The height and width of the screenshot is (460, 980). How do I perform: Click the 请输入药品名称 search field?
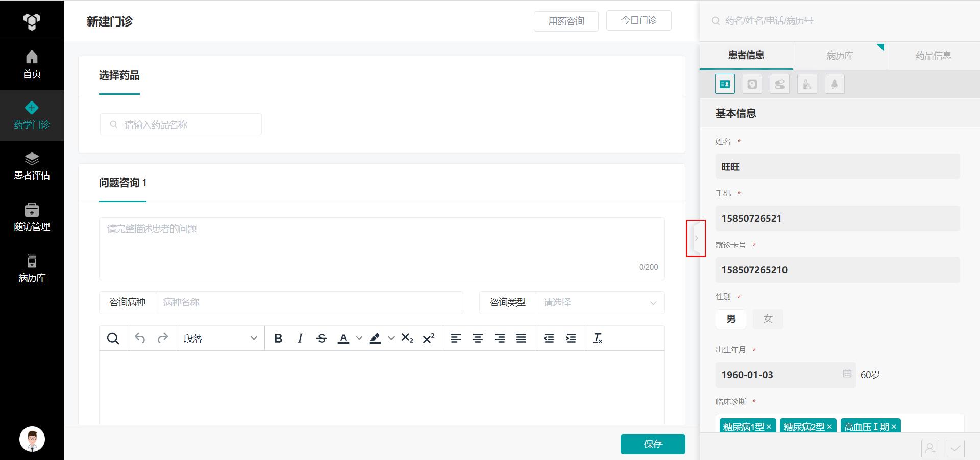[181, 124]
